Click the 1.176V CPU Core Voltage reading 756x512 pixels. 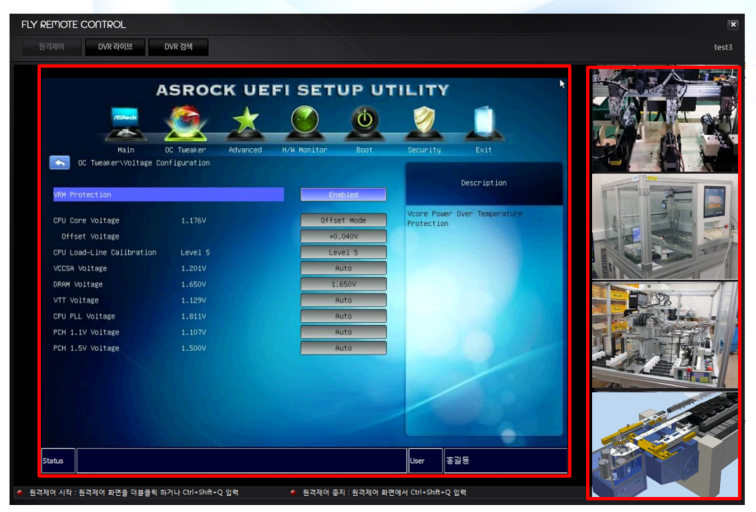pos(193,220)
